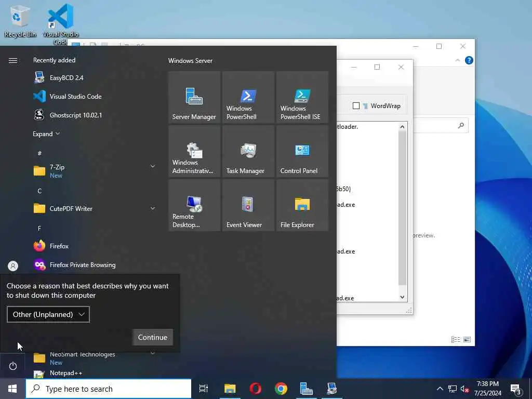Collapse the Explorer ribbon chevron
This screenshot has width=532, height=399.
pyautogui.click(x=457, y=60)
